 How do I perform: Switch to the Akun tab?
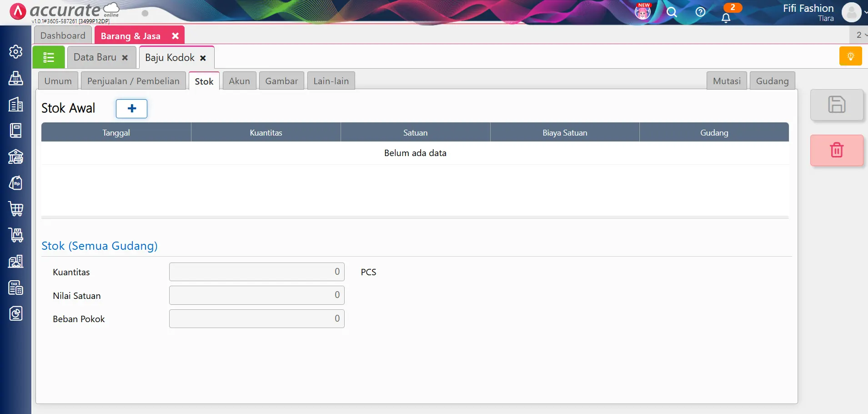(239, 81)
